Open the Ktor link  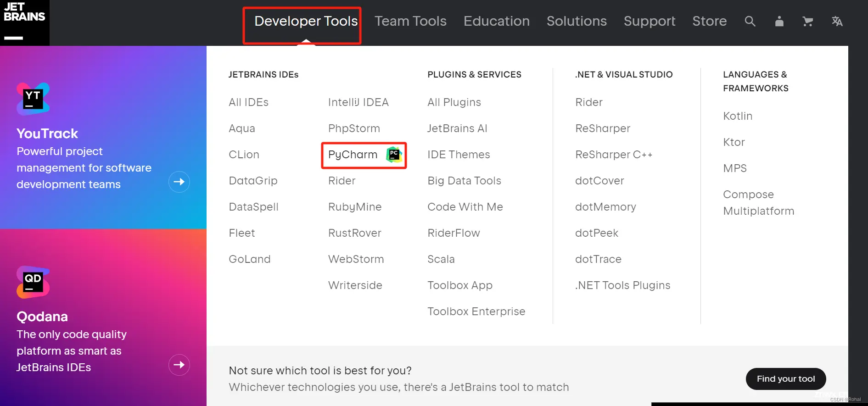[734, 142]
